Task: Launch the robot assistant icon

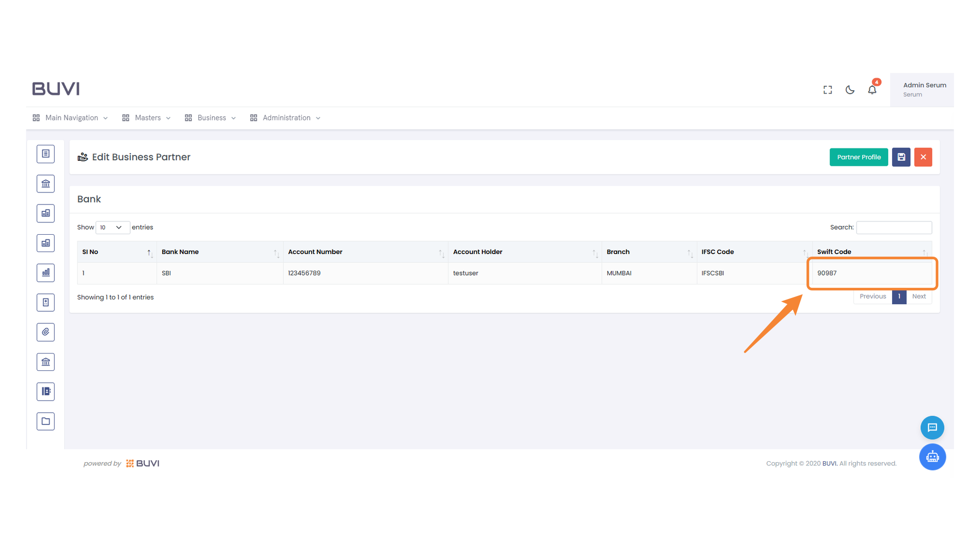Action: pos(933,457)
